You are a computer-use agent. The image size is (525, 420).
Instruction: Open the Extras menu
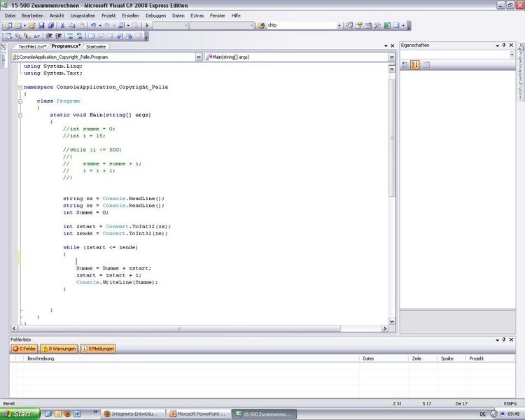coord(197,15)
